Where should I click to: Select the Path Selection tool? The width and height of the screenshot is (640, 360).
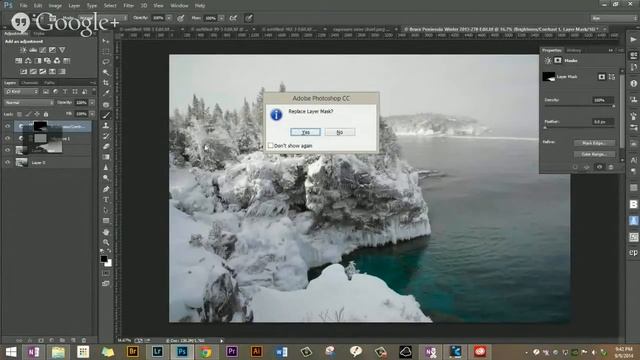106,210
